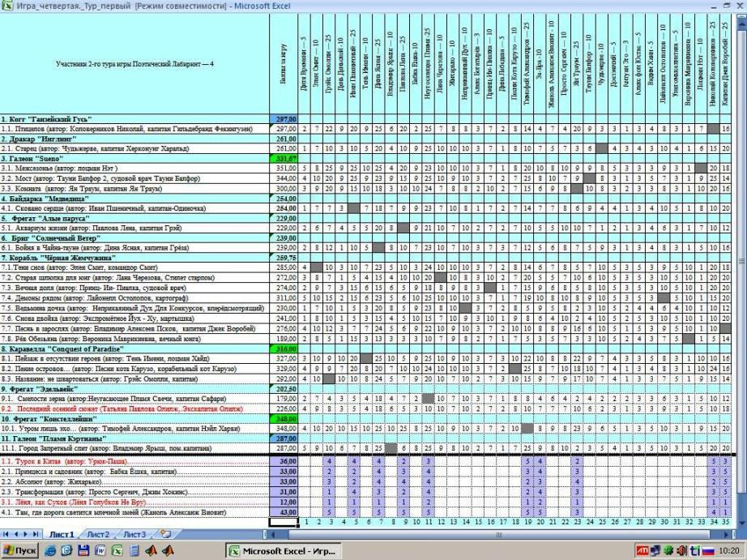The height and width of the screenshot is (560, 747).
Task: Select the outlined empty cell below 43,00
Action: (284, 522)
